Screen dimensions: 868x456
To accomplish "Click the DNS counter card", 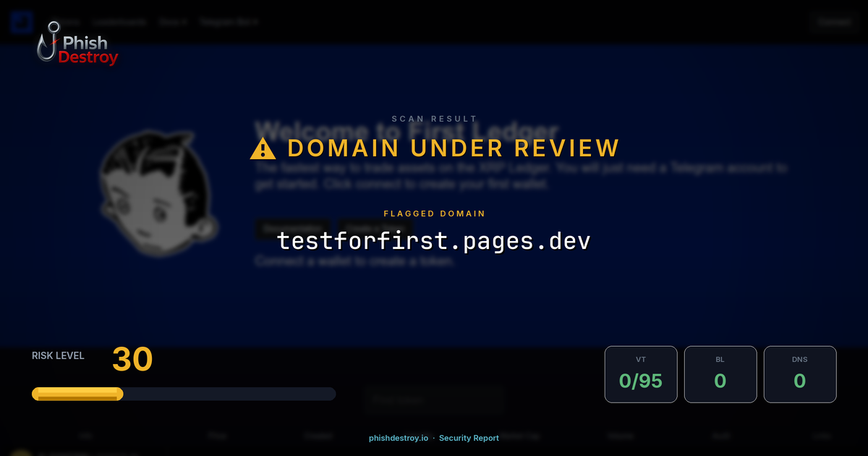I will (x=800, y=374).
